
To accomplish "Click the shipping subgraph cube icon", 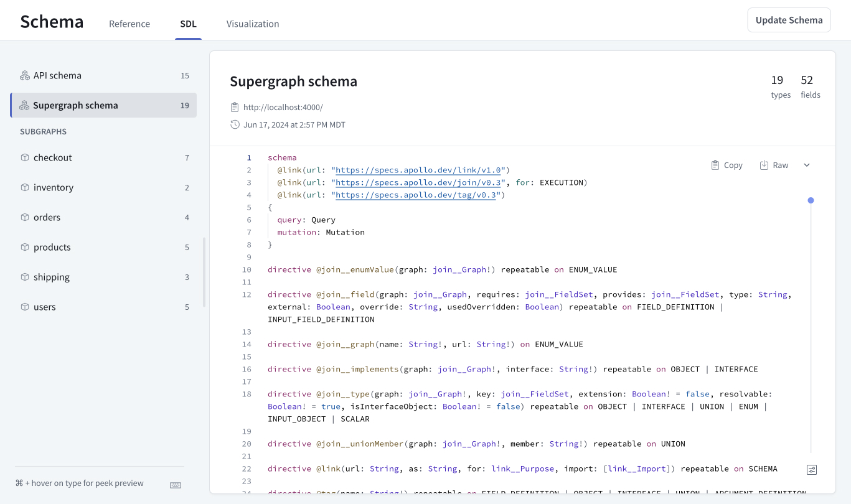I will coord(25,277).
